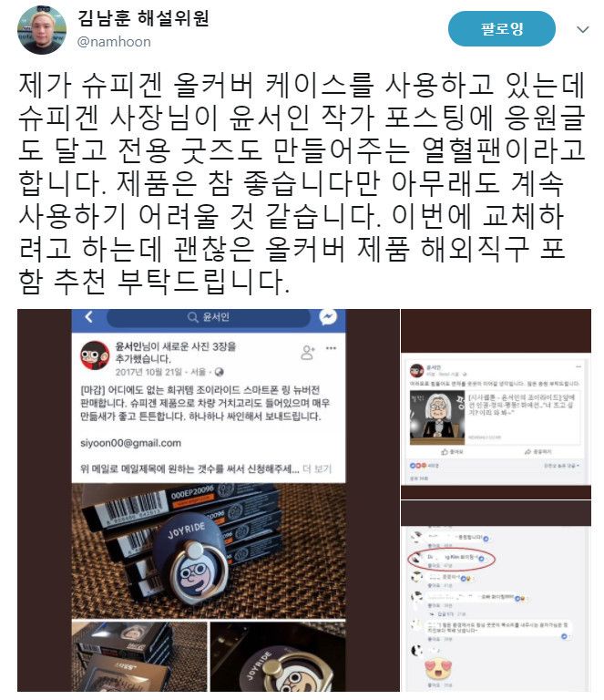Click the 팔로잉 following button
Image resolution: width=604 pixels, height=700 pixels.
(501, 29)
